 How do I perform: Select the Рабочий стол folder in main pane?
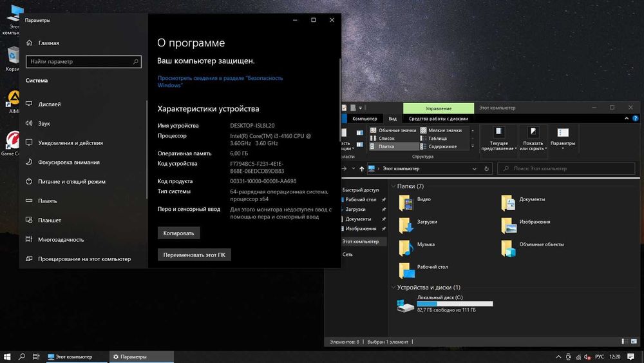423,271
